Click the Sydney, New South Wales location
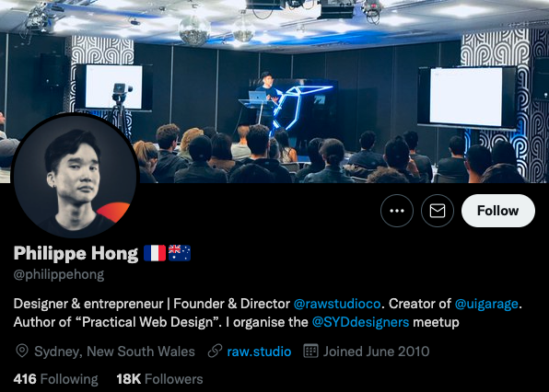549x392 pixels. (114, 352)
